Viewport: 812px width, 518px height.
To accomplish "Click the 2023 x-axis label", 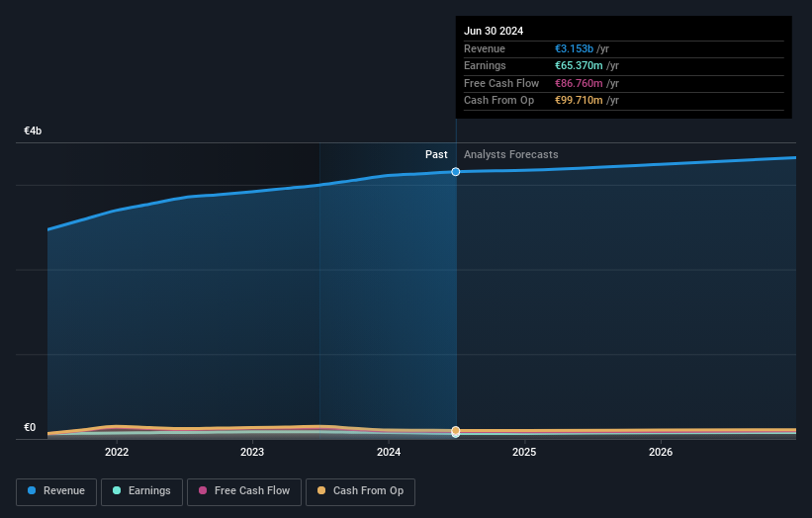I will point(252,452).
